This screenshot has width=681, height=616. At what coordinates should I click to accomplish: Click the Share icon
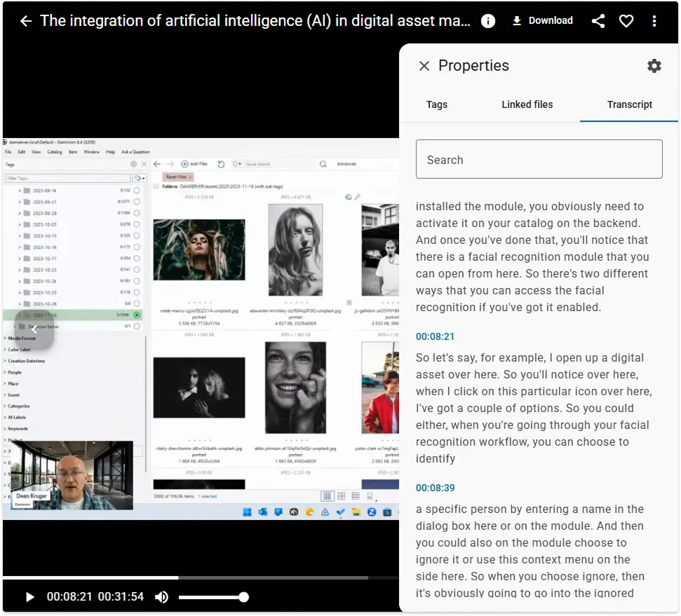(x=598, y=21)
